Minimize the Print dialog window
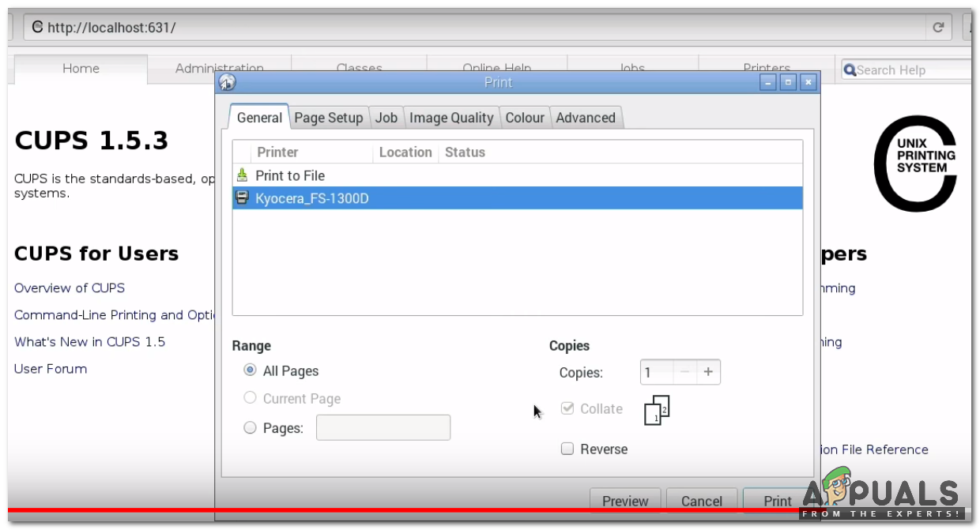 [x=767, y=82]
